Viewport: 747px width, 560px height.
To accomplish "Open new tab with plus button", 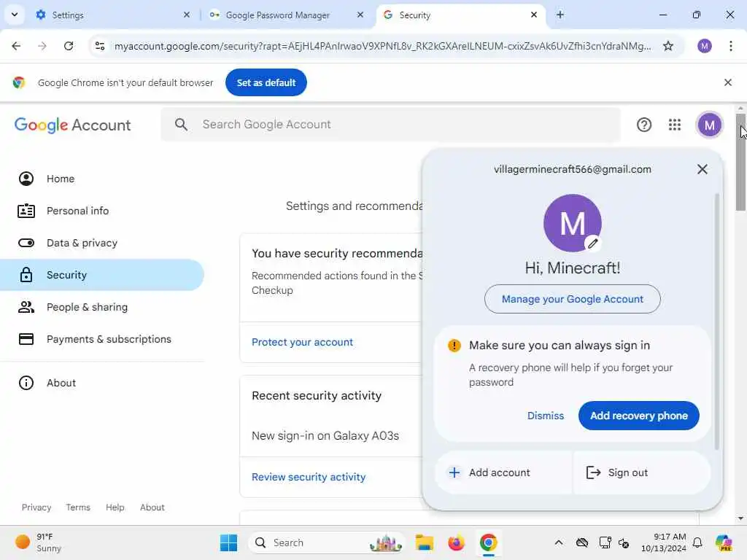I will point(560,15).
